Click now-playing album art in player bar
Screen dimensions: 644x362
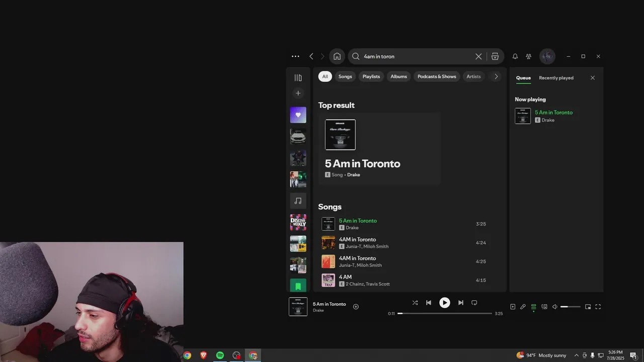[x=298, y=307]
